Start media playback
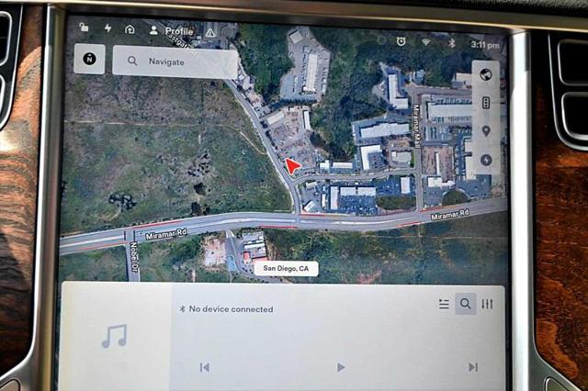This screenshot has width=588, height=391. 341,367
